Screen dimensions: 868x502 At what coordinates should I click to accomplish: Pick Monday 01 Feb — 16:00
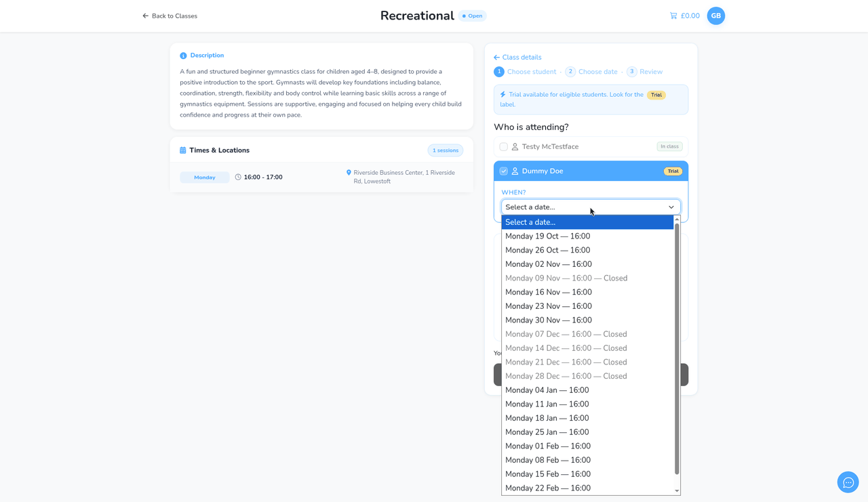587,446
